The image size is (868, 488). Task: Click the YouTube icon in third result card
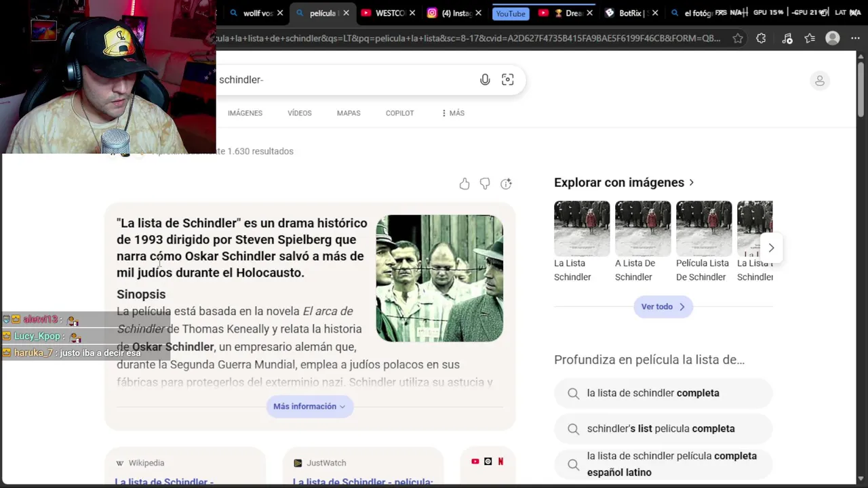pyautogui.click(x=475, y=462)
